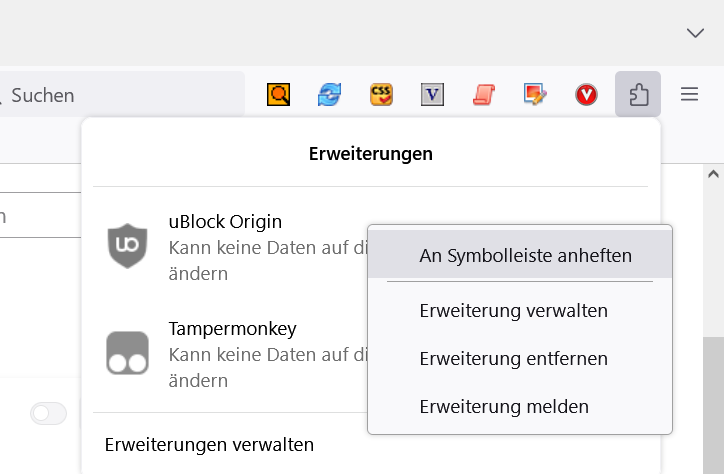
Task: Open the red scroll extension icon
Action: coord(484,95)
